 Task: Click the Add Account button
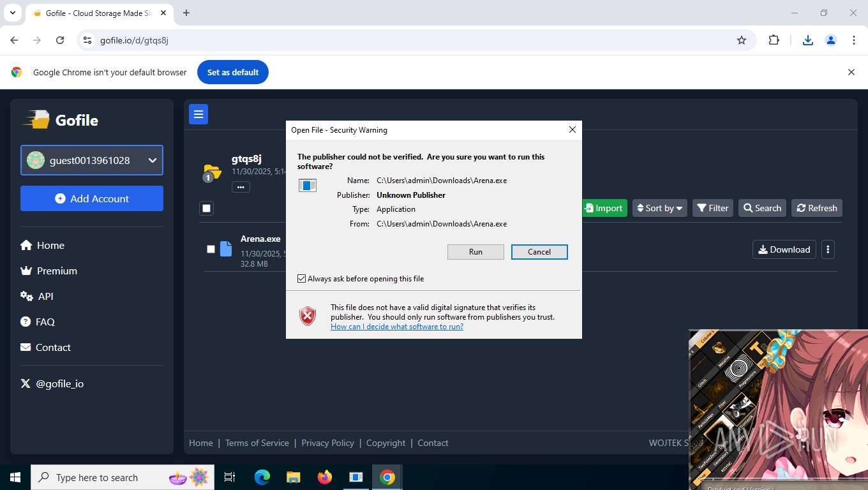click(92, 198)
